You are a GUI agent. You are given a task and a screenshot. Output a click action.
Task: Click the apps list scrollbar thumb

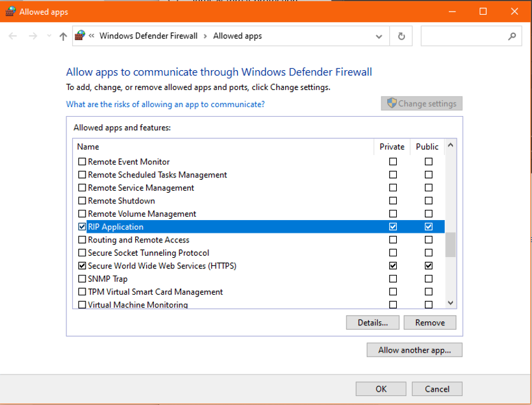click(x=450, y=244)
